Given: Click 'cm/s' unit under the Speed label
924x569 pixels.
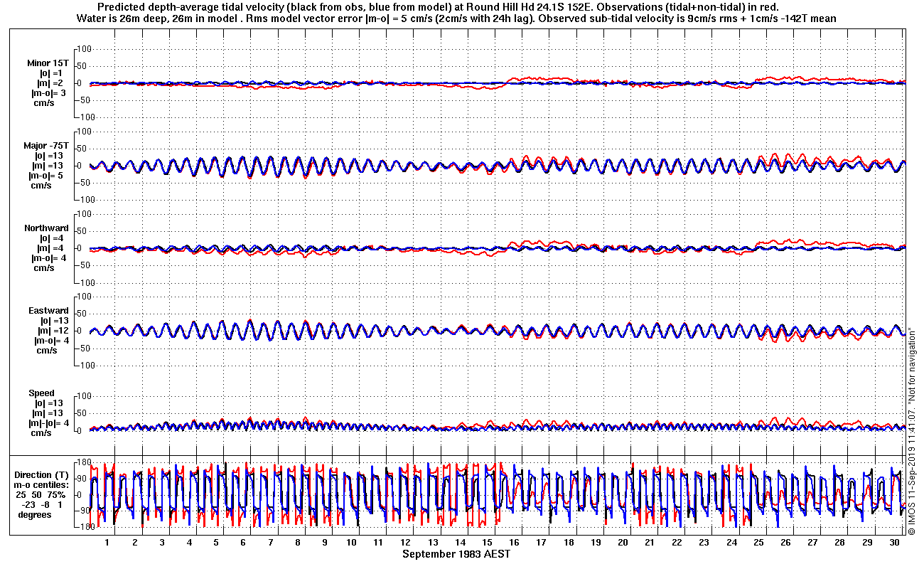Looking at the screenshot, I should point(40,433).
